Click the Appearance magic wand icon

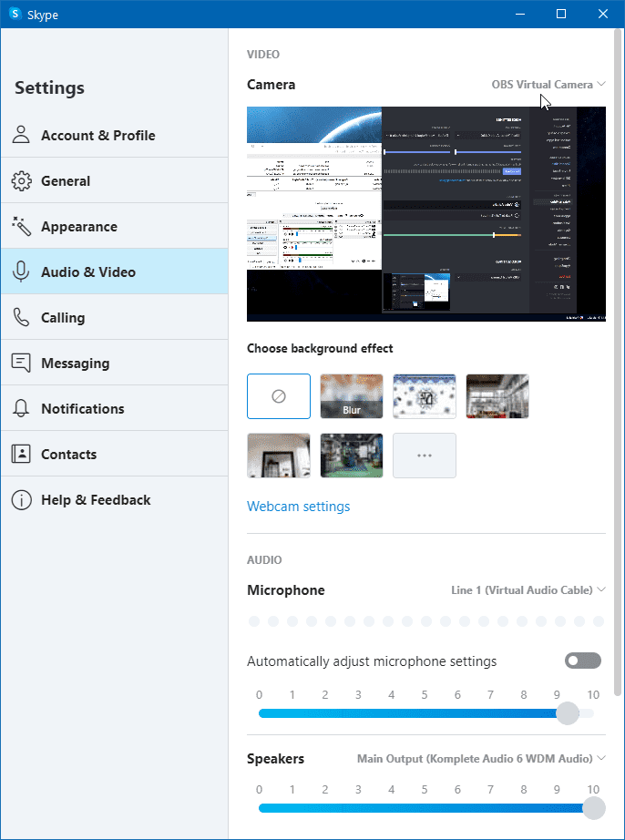pos(21,226)
